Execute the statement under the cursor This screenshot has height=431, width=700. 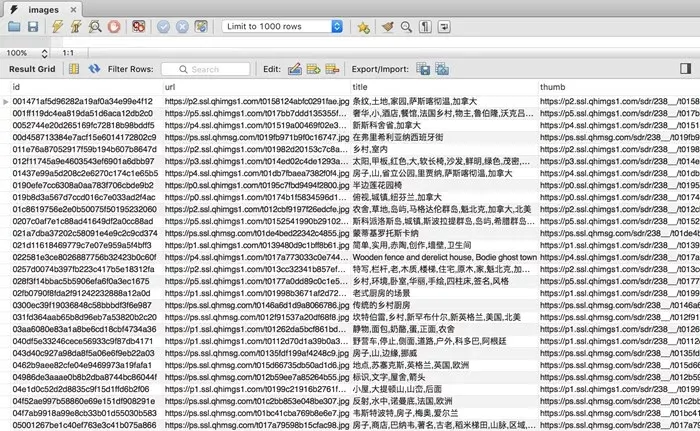[x=76, y=27]
